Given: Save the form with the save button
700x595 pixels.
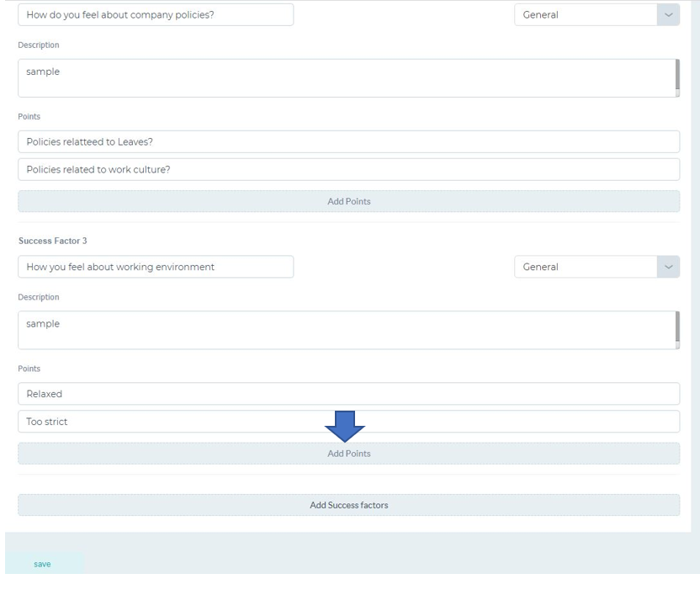Looking at the screenshot, I should (x=42, y=564).
